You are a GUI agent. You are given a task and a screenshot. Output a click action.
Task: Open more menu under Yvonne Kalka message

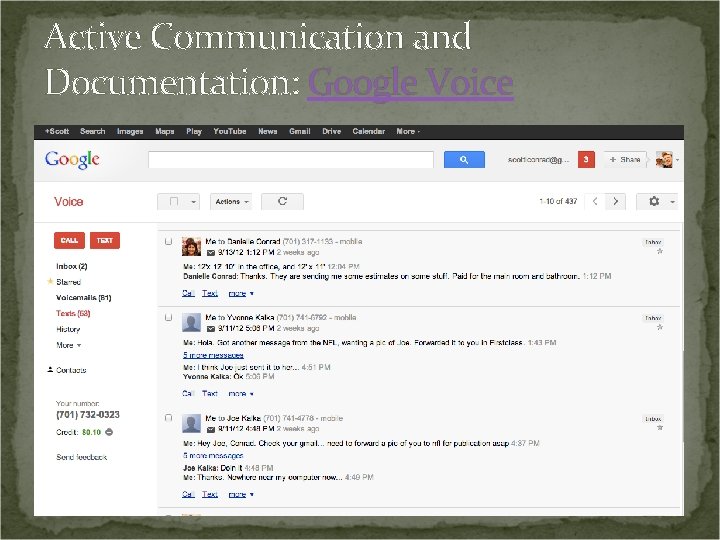tap(241, 394)
